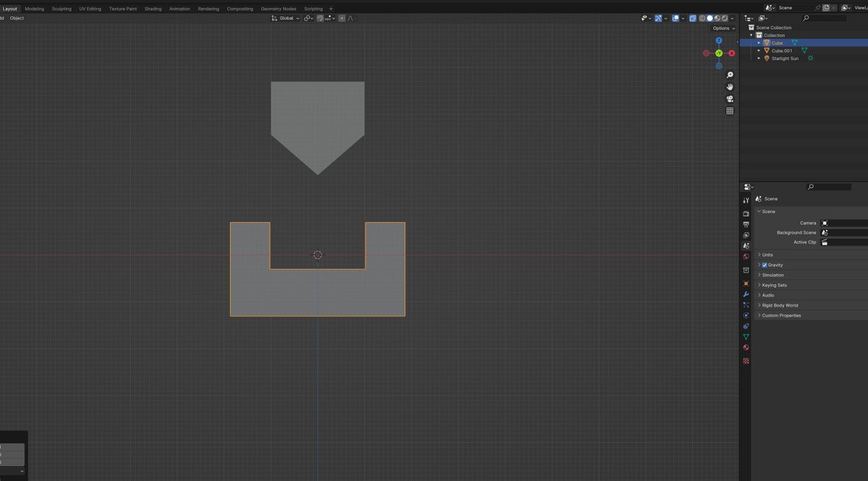Toggle X-ray mode button
The height and width of the screenshot is (481, 868).
coord(692,17)
